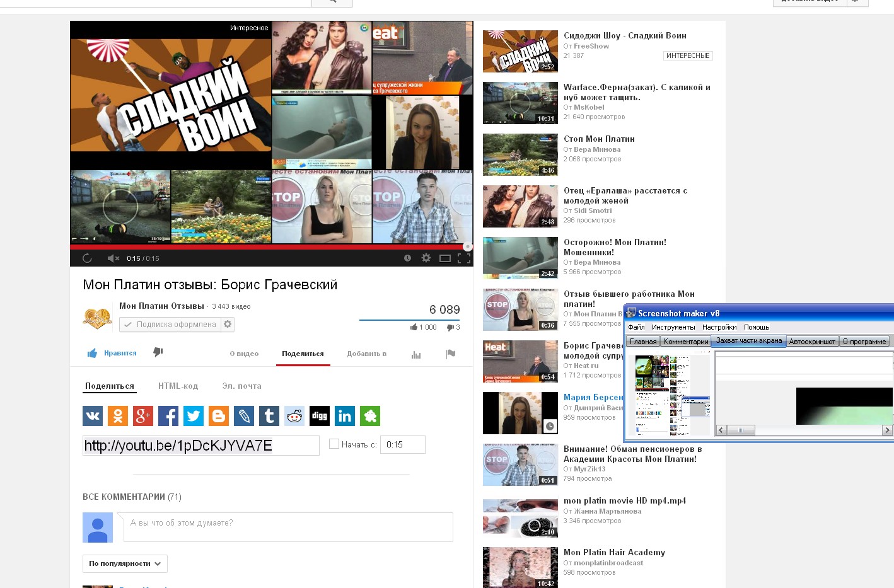Unmute the video player volume icon
Screen dimensions: 894x588
(113, 258)
